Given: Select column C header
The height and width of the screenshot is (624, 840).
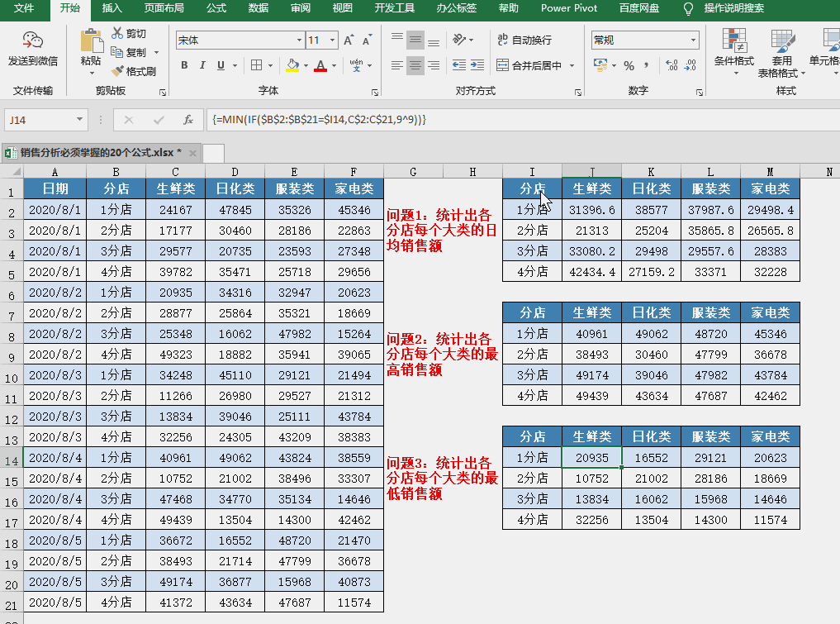Looking at the screenshot, I should tap(175, 172).
